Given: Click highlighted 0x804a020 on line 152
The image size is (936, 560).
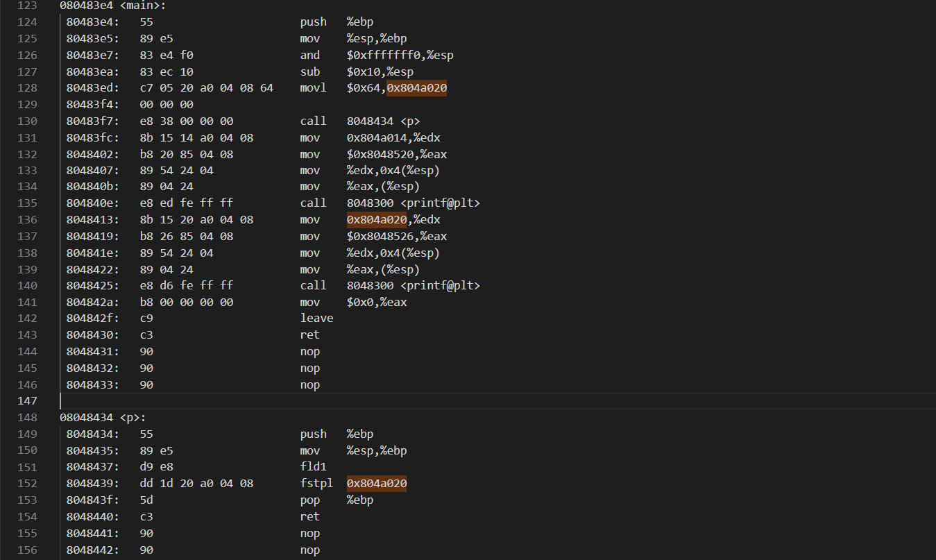Looking at the screenshot, I should 377,484.
